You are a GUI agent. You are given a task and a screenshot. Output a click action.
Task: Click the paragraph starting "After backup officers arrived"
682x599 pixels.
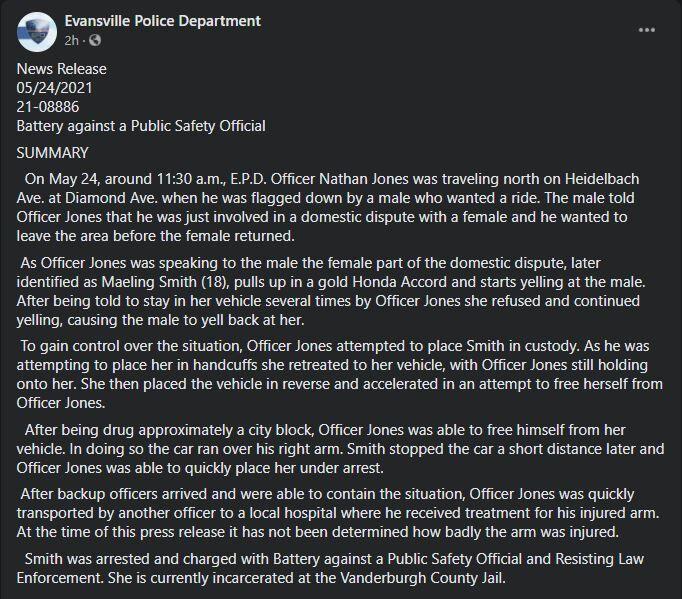(338, 513)
